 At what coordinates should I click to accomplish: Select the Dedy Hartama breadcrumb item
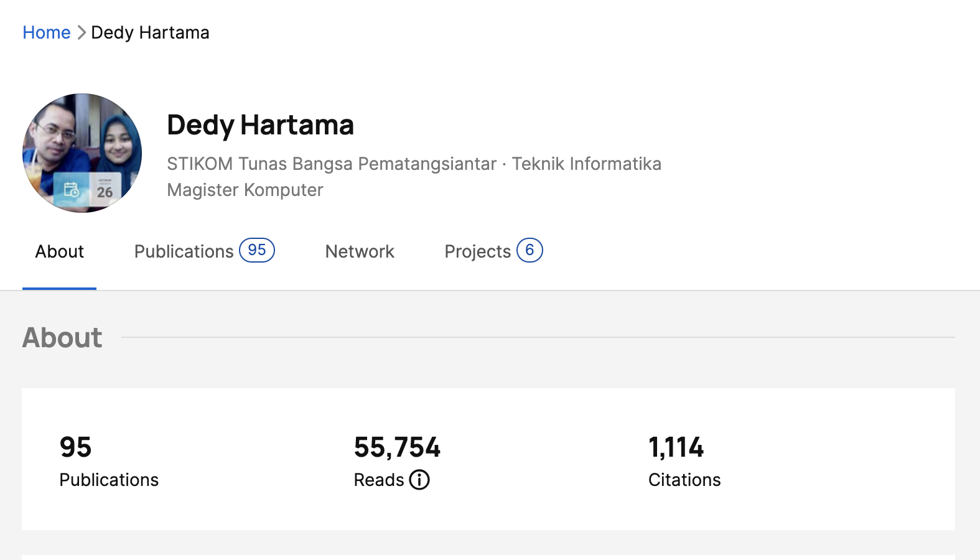tap(150, 32)
